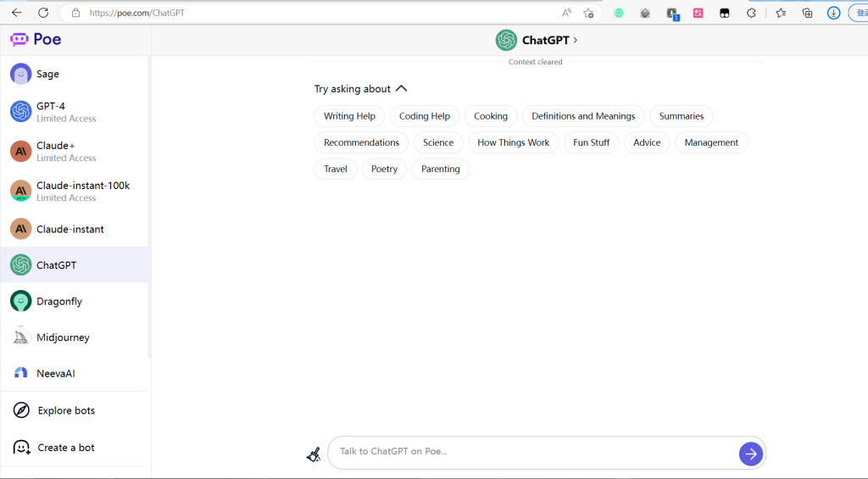Click the Claude-instant avatar icon
Image resolution: width=868 pixels, height=479 pixels.
pos(21,229)
